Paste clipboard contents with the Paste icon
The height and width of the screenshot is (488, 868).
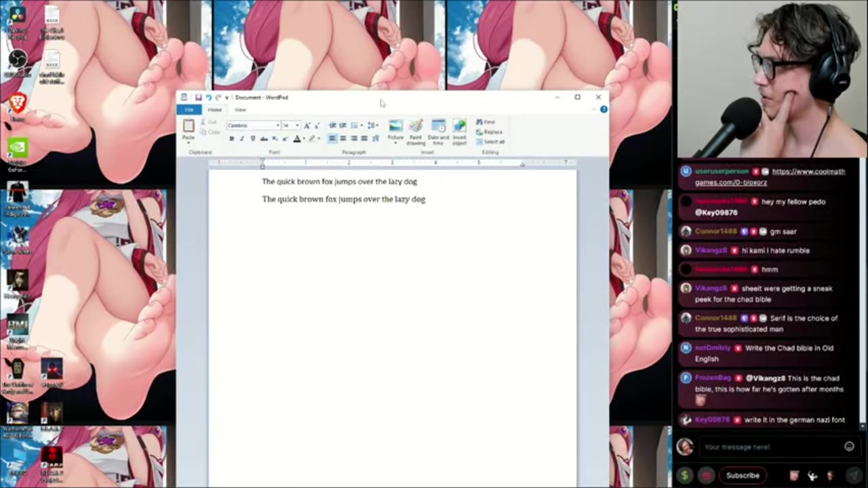(189, 125)
